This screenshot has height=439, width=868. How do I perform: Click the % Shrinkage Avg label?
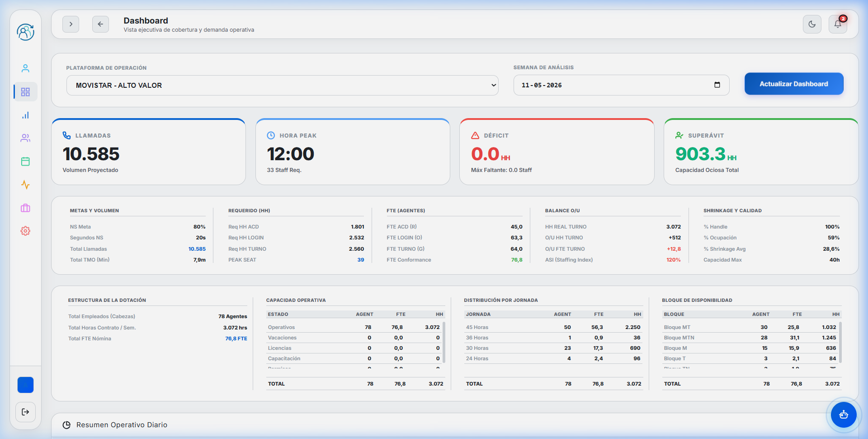click(x=724, y=249)
